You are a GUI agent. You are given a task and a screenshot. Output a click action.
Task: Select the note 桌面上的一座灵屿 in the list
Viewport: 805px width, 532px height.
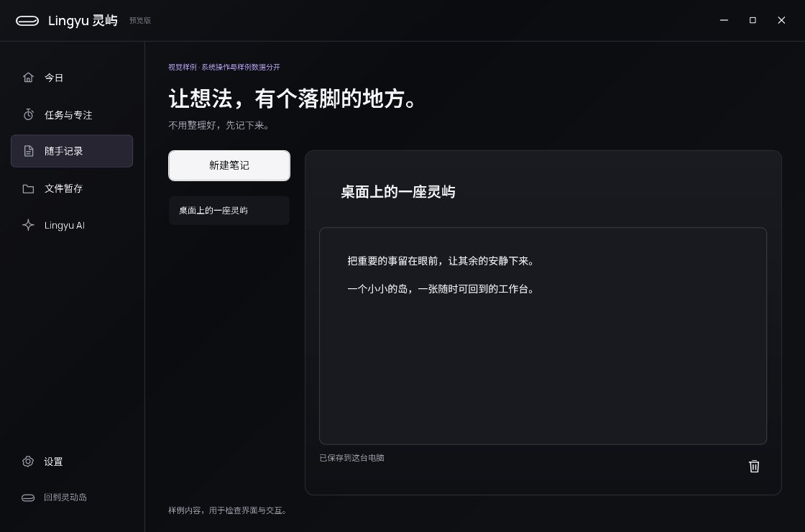[x=229, y=211]
